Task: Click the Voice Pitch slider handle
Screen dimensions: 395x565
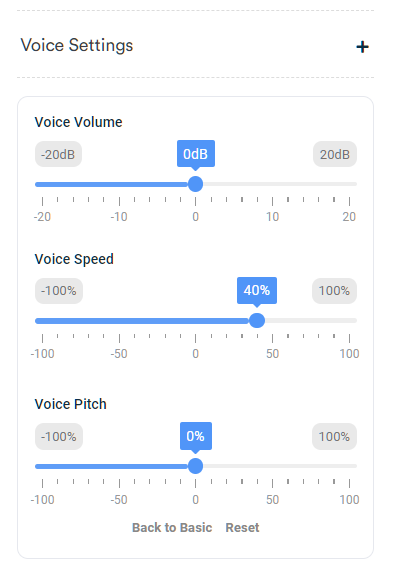Action: tap(195, 466)
